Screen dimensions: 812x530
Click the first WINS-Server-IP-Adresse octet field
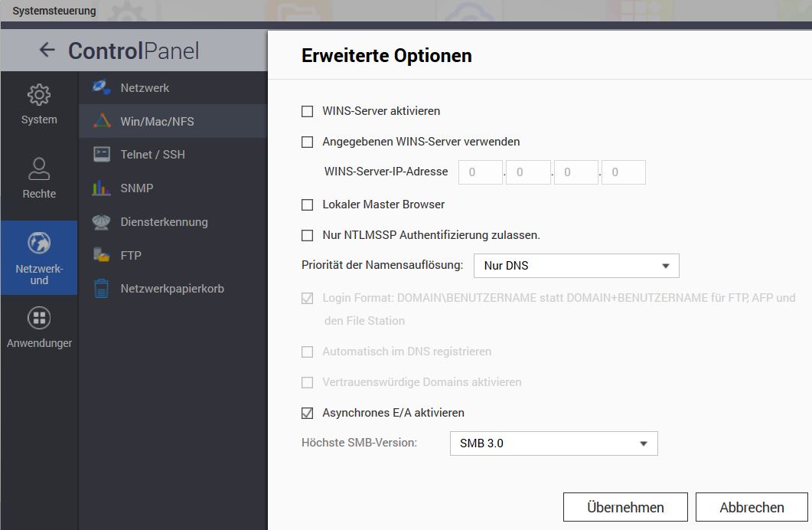pyautogui.click(x=481, y=172)
